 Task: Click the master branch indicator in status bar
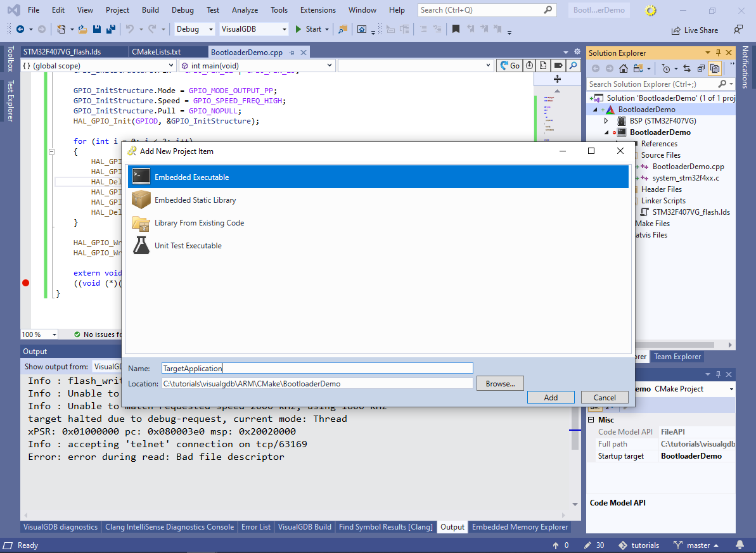click(x=696, y=545)
